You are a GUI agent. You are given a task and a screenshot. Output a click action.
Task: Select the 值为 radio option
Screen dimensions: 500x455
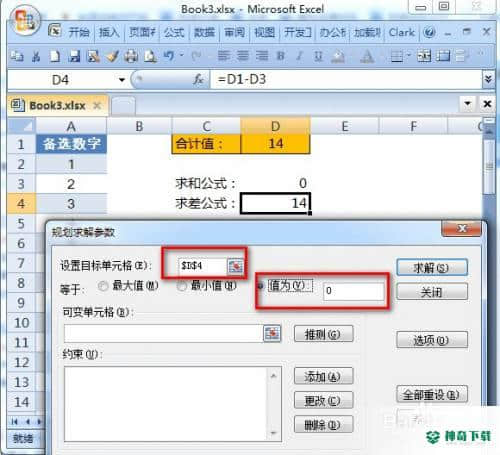(x=261, y=286)
